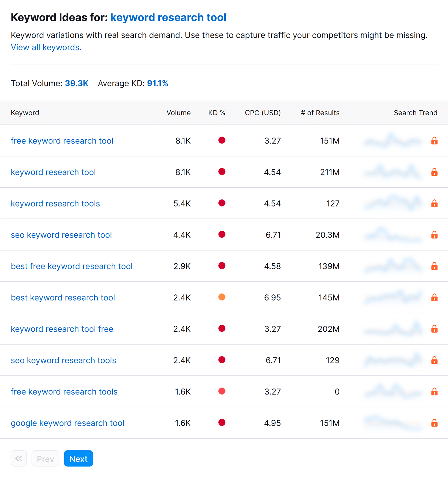The width and height of the screenshot is (448, 477).
Task: Click the KD % column header
Action: (217, 113)
